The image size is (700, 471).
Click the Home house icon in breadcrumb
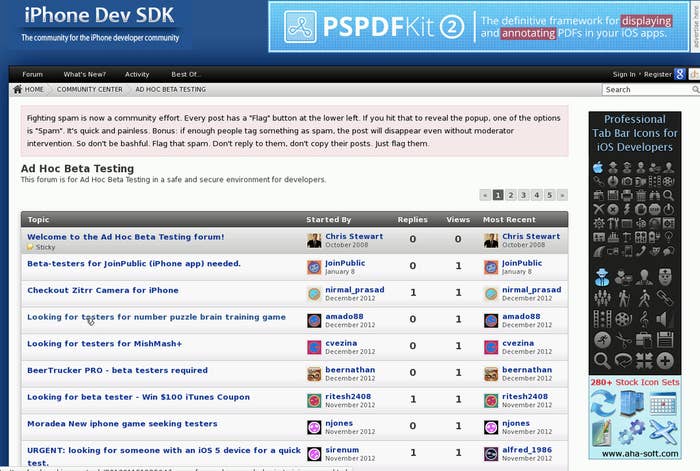coord(17,89)
